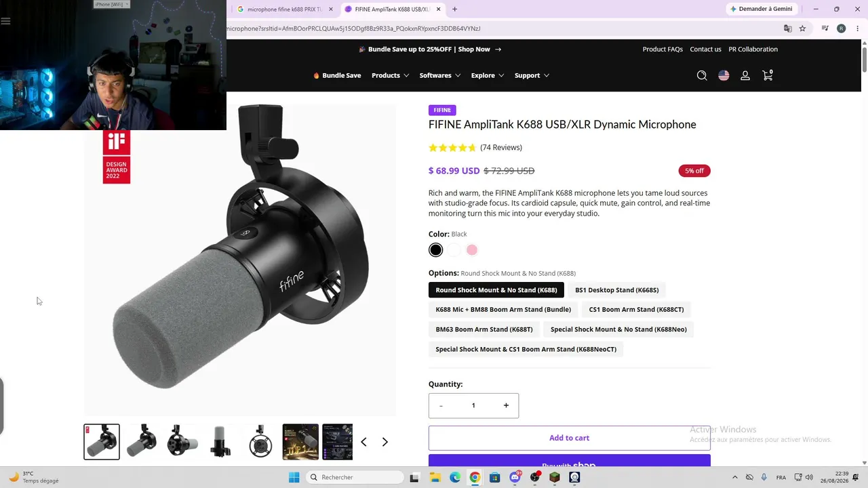The height and width of the screenshot is (488, 868).
Task: Open the Chrome profile avatar R
Action: click(x=841, y=28)
